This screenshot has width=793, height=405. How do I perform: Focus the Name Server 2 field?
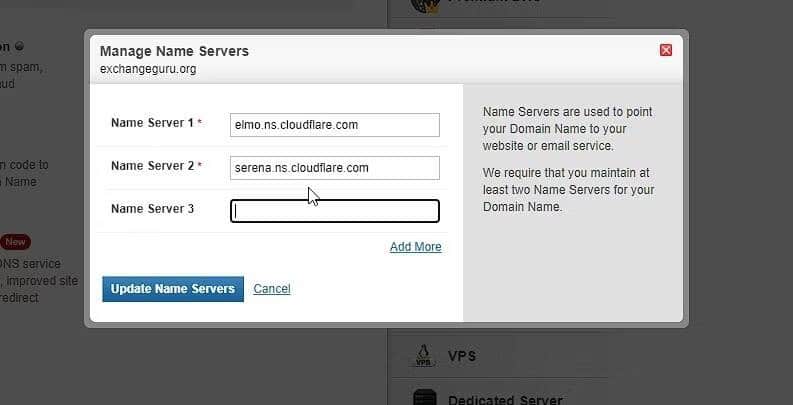click(335, 168)
